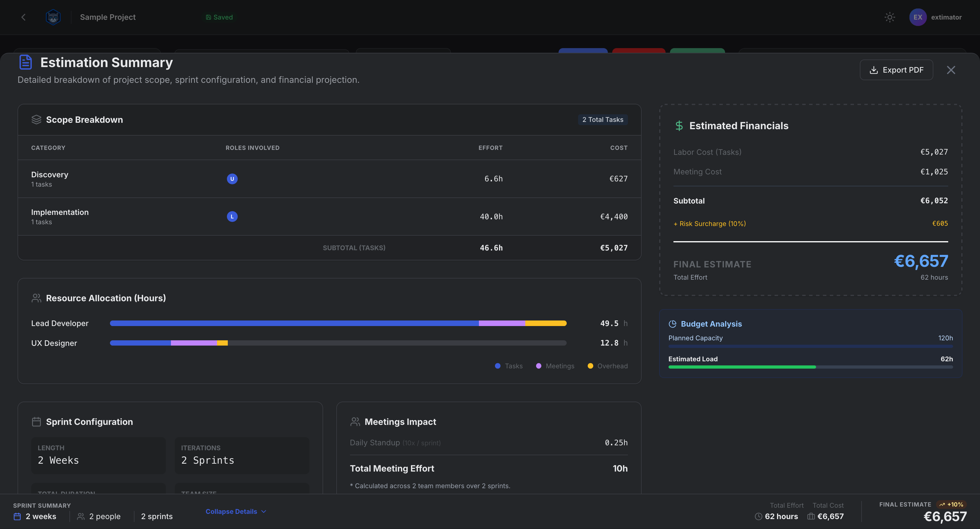The height and width of the screenshot is (529, 980).
Task: Click the Budget Analysis pie icon
Action: (x=673, y=324)
